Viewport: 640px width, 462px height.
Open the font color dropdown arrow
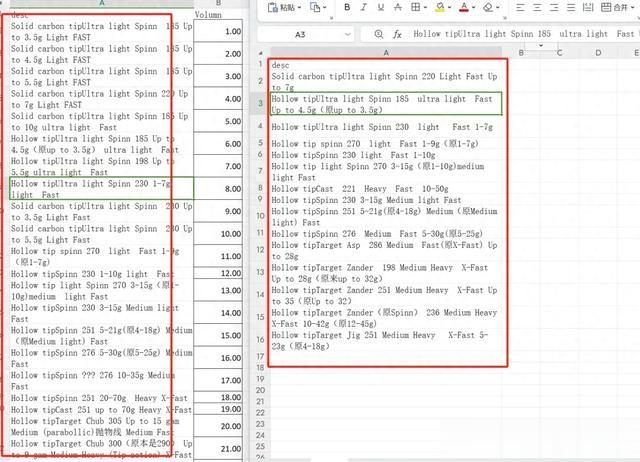point(473,7)
